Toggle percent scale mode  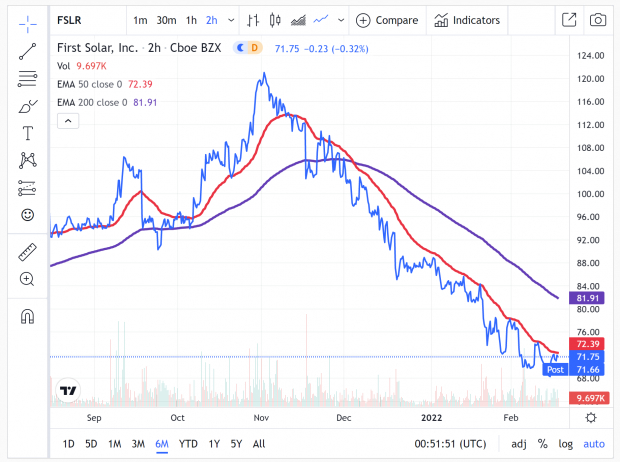point(542,444)
